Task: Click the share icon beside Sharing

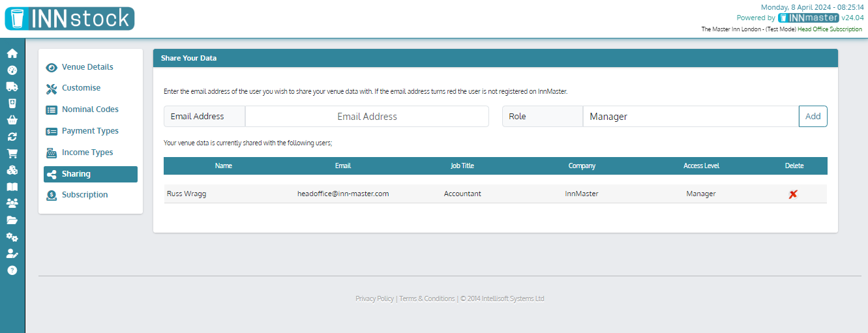Action: pos(52,174)
